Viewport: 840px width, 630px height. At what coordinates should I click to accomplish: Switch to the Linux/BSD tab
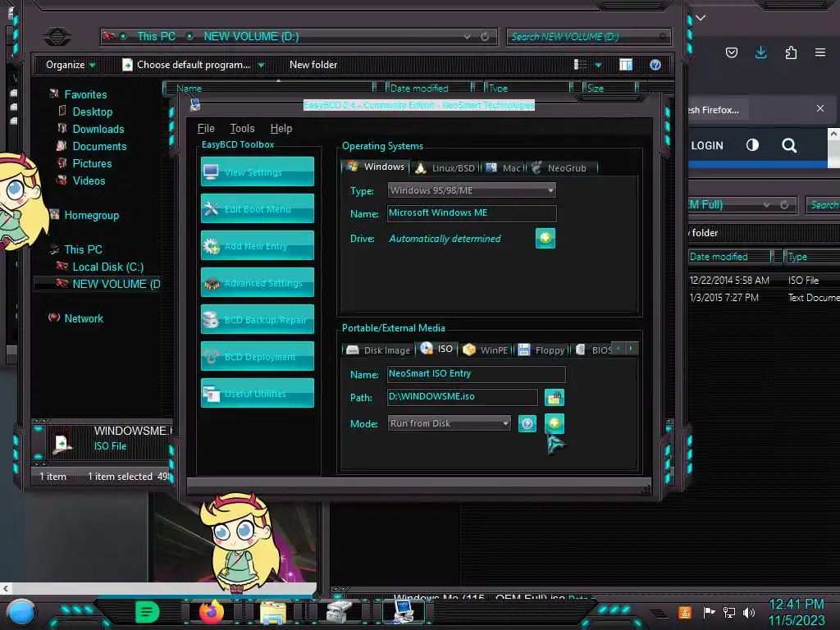(x=445, y=168)
